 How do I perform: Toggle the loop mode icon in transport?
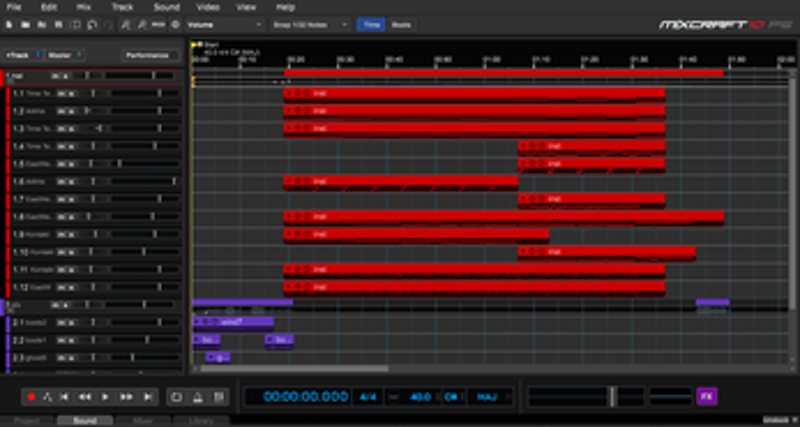(177, 396)
